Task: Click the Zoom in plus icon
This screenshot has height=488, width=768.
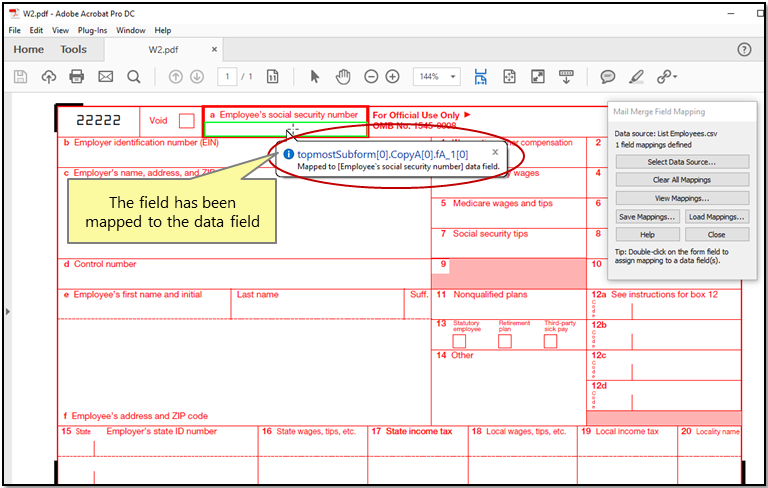Action: pyautogui.click(x=392, y=77)
